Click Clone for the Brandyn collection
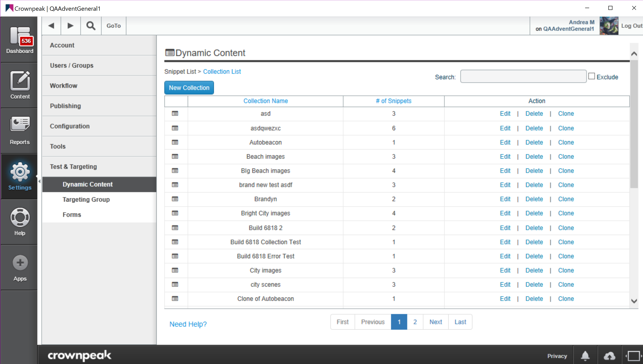Screen dimensions: 643x364 [566, 199]
